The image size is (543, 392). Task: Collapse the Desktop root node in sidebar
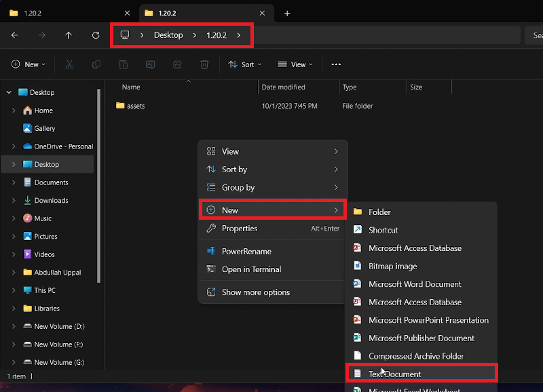pos(9,92)
